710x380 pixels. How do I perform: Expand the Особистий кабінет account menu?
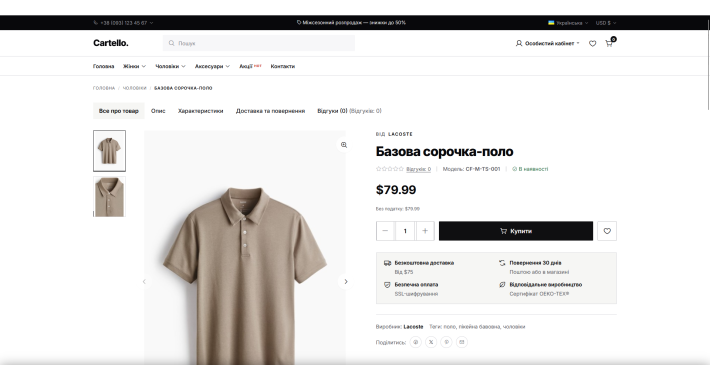(x=548, y=43)
